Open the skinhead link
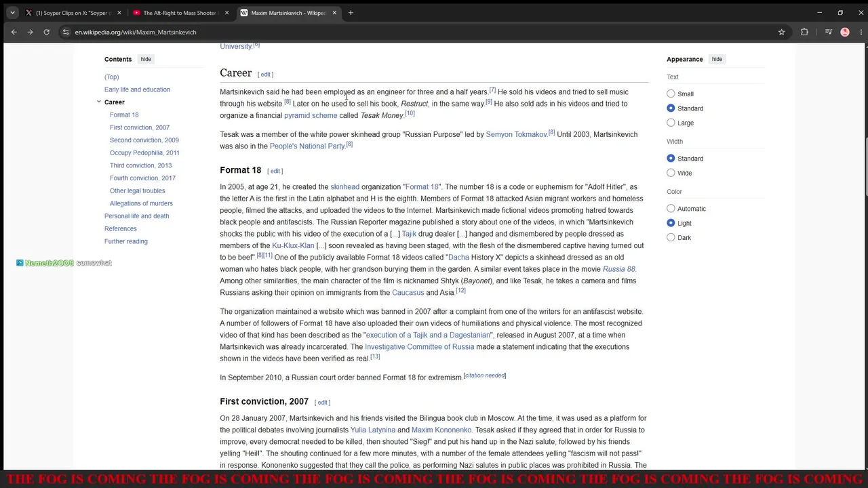Image resolution: width=868 pixels, height=488 pixels. click(x=344, y=187)
